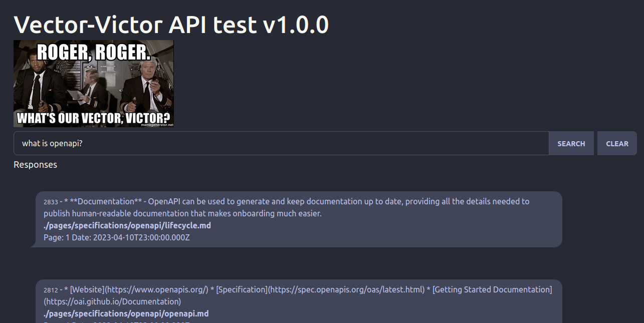Click the SEARCH button
The height and width of the screenshot is (323, 644).
pyautogui.click(x=571, y=143)
